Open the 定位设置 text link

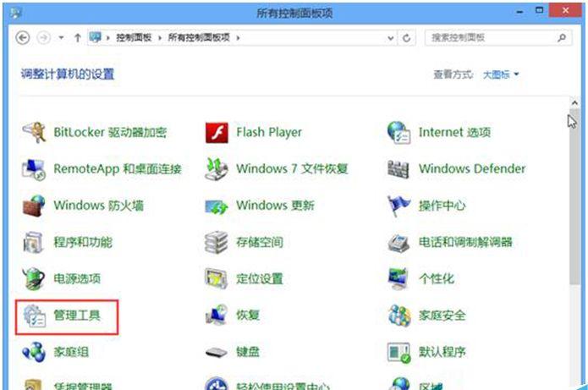[x=260, y=278]
